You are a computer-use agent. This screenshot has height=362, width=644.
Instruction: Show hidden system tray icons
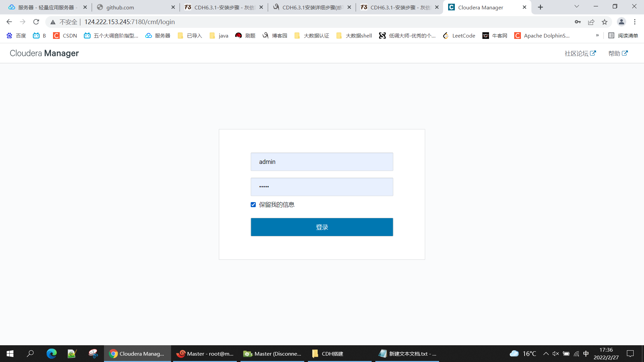[546, 354]
